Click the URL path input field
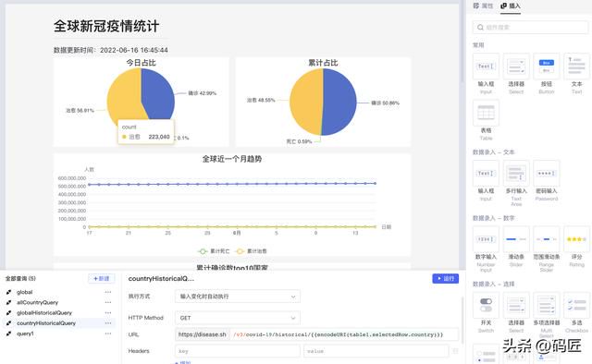The image size is (592, 364). (344, 334)
